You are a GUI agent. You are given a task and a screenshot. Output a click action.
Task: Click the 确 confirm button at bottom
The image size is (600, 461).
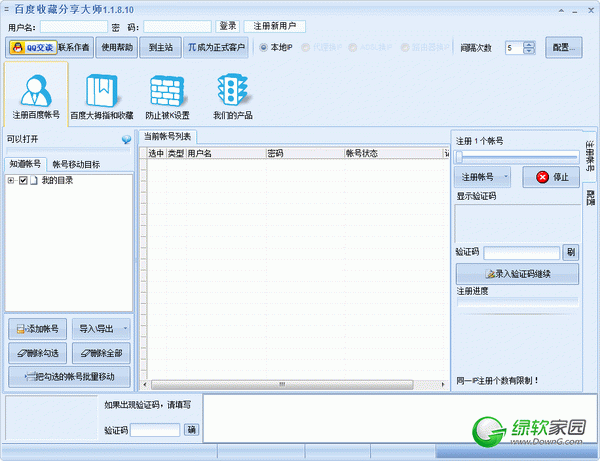tap(191, 430)
